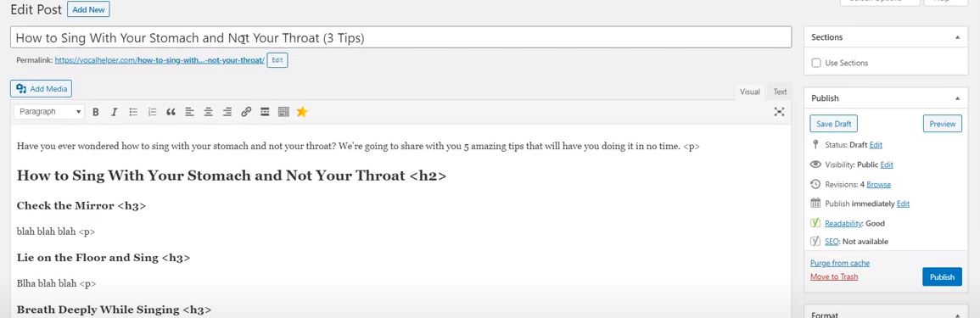The width and height of the screenshot is (980, 318).
Task: Click the 'Check the Mirror <h3>' heading
Action: click(x=81, y=205)
